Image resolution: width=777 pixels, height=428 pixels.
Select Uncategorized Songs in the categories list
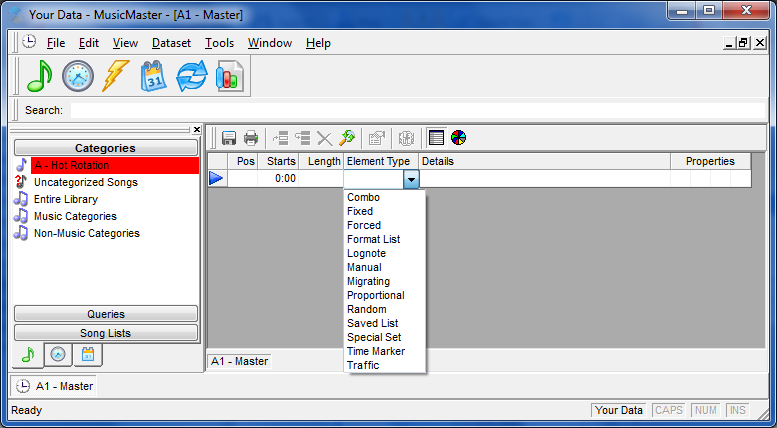click(85, 182)
